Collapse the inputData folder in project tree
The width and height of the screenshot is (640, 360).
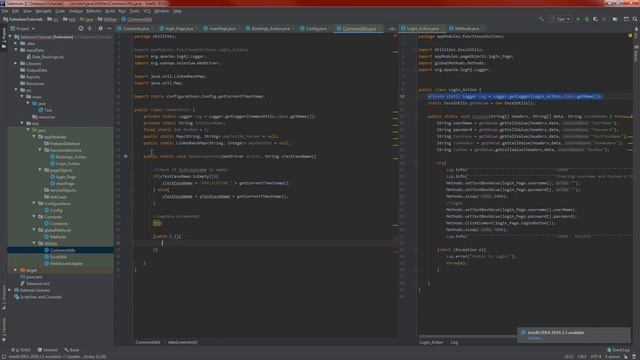tap(16, 50)
